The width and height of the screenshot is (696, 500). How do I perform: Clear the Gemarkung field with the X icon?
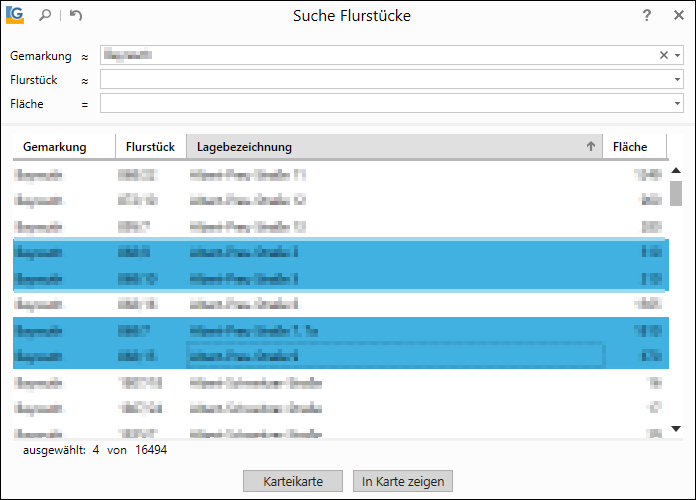click(664, 55)
